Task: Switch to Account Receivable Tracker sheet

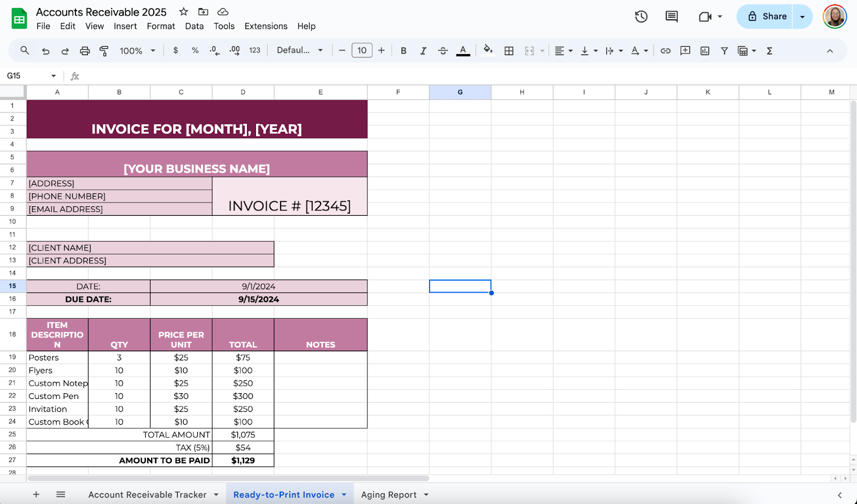Action: [x=147, y=495]
